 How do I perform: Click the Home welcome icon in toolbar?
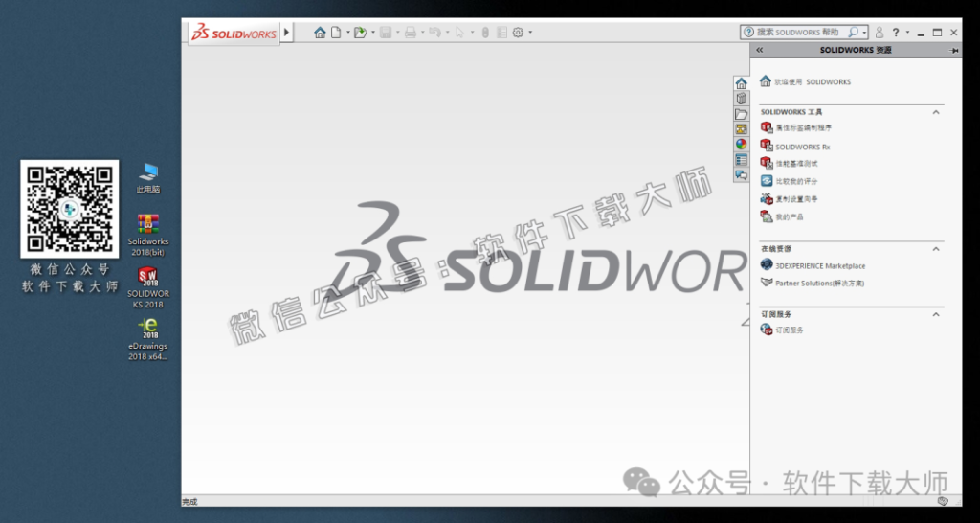click(x=320, y=33)
